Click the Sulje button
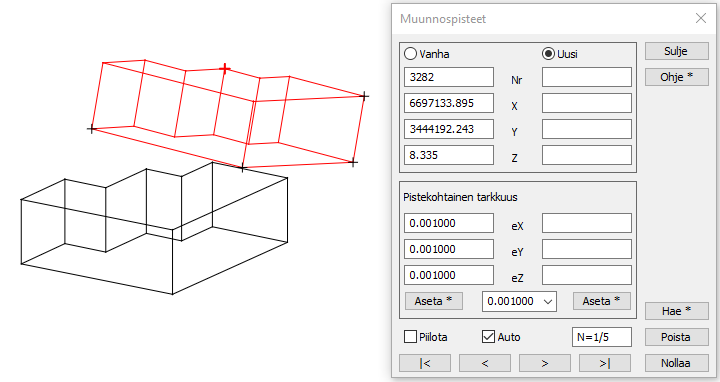Viewport: 720px width, 382px height. pos(676,51)
